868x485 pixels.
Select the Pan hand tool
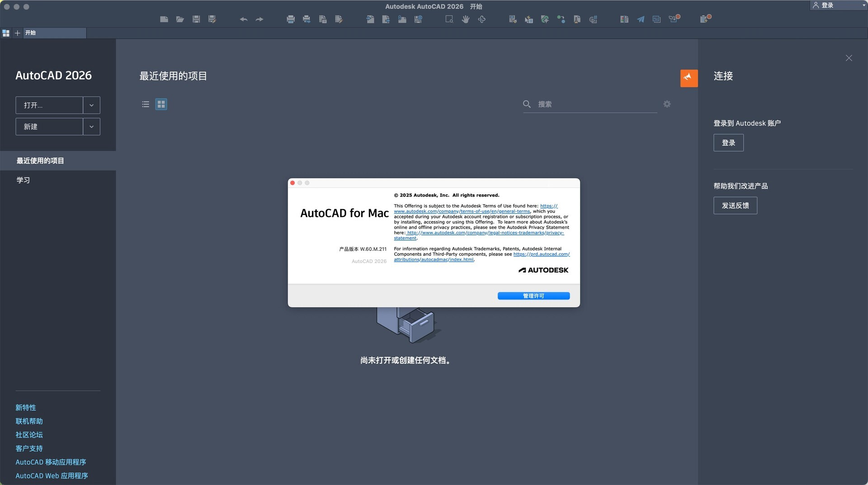466,19
